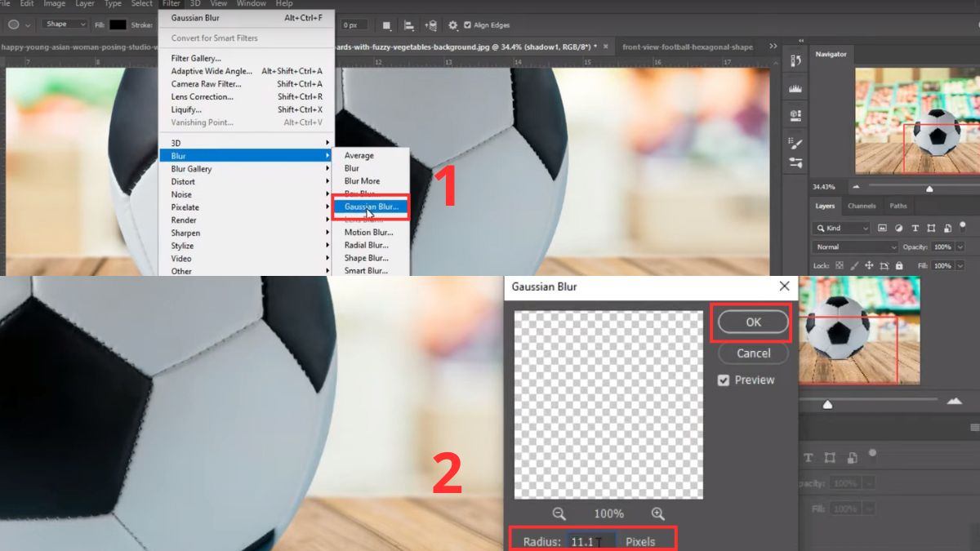Click the Path arrangement icon in options bar

click(431, 25)
